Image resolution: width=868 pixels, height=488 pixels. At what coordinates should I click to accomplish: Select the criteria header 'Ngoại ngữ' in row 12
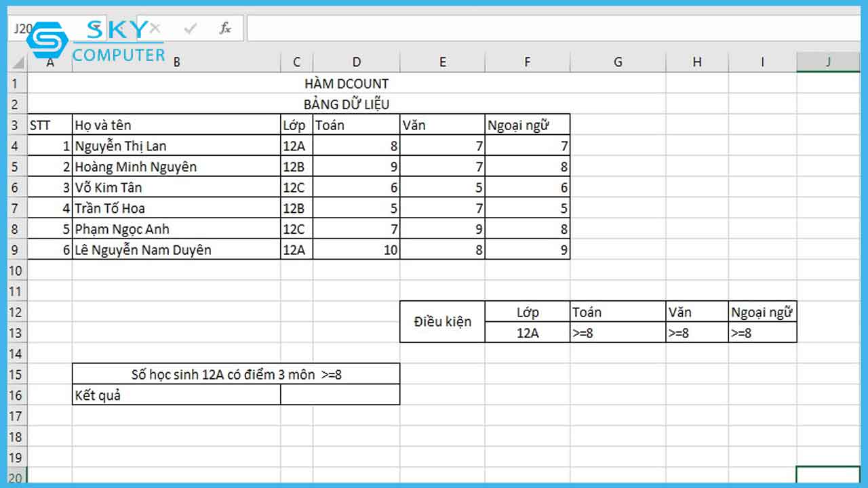pyautogui.click(x=762, y=312)
